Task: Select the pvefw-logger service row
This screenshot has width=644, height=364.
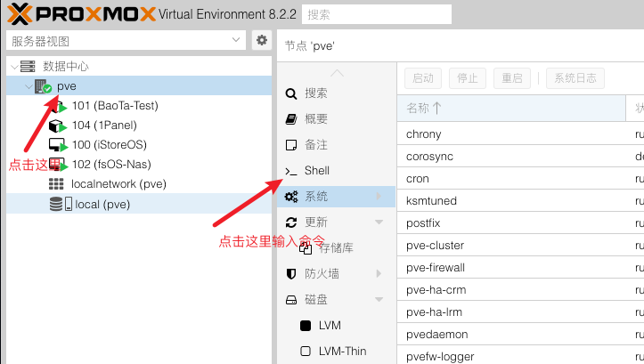Action: [520, 355]
